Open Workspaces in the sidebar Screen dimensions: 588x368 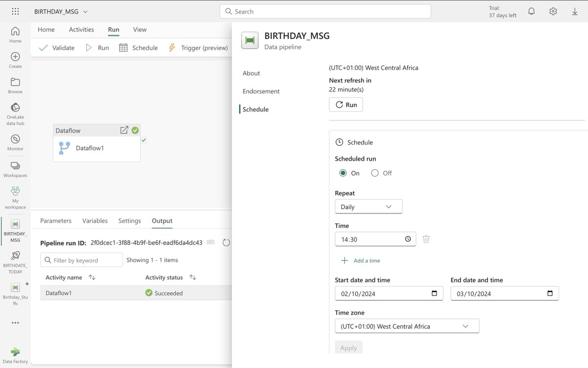point(15,169)
